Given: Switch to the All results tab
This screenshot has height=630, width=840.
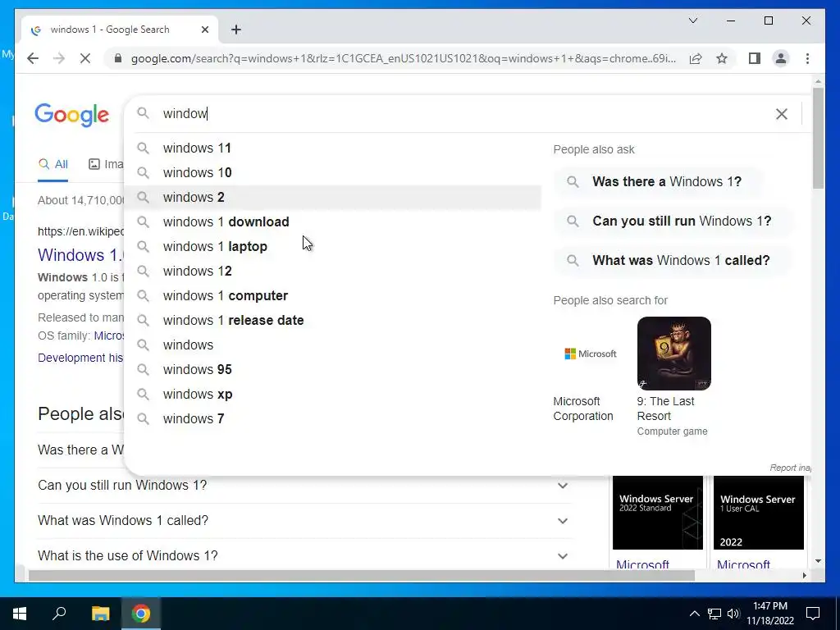Looking at the screenshot, I should point(53,164).
